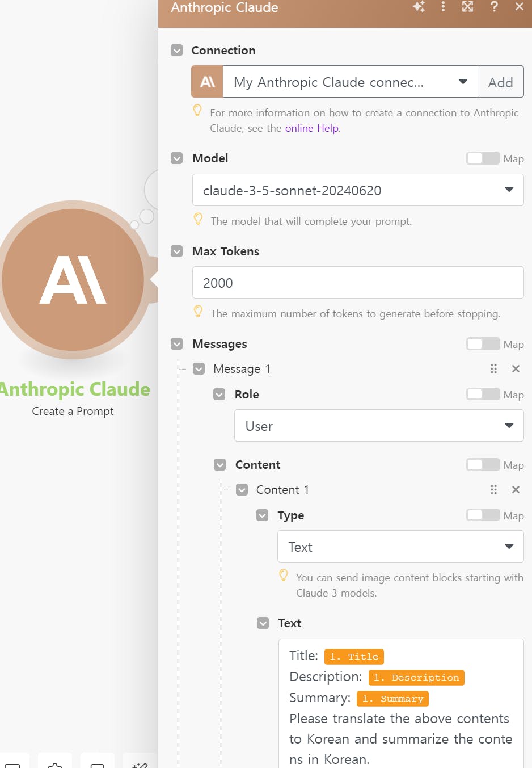Click the Create a Prompt label
Image resolution: width=532 pixels, height=768 pixels.
(x=73, y=411)
